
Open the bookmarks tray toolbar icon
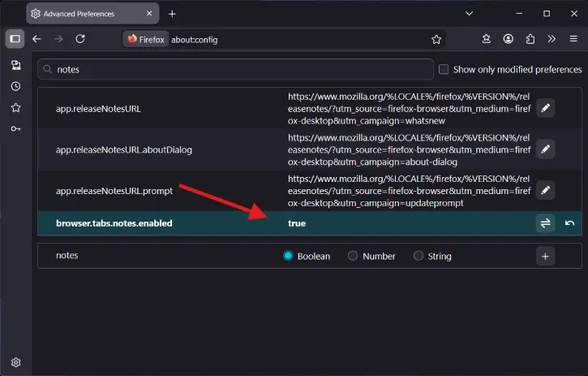click(x=487, y=39)
